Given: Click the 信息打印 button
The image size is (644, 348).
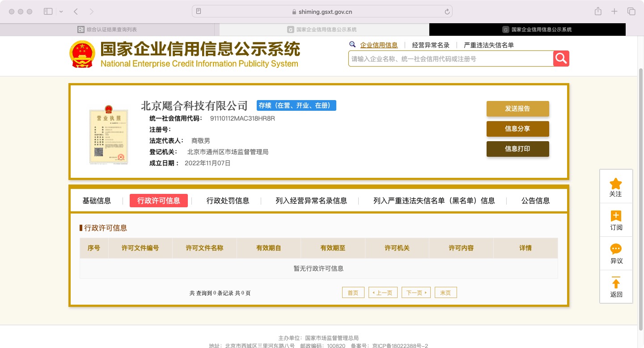Looking at the screenshot, I should [517, 149].
